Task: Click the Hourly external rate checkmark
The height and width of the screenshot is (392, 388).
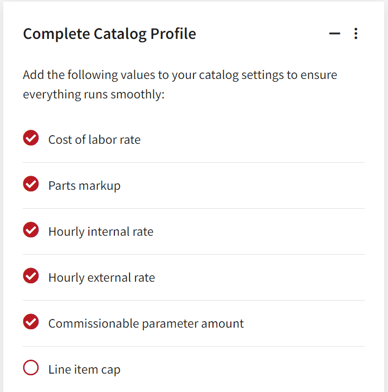Action: pos(31,276)
